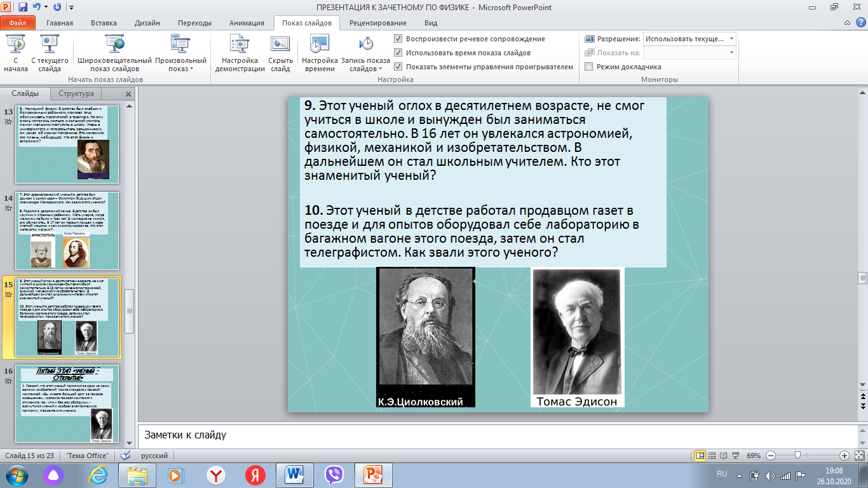Viewport: 868px width, 488px height.
Task: Undo the last action
Action: [x=37, y=8]
